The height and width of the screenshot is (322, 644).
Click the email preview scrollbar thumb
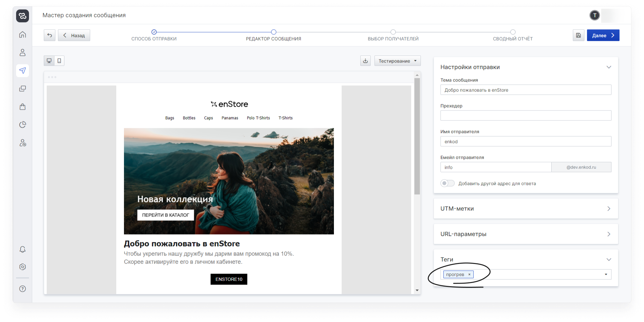(x=417, y=136)
